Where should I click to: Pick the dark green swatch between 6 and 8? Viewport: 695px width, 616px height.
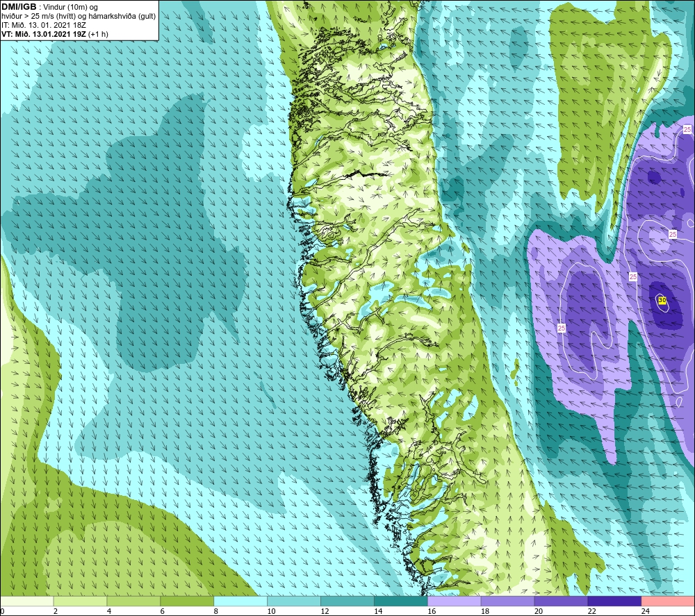(187, 601)
